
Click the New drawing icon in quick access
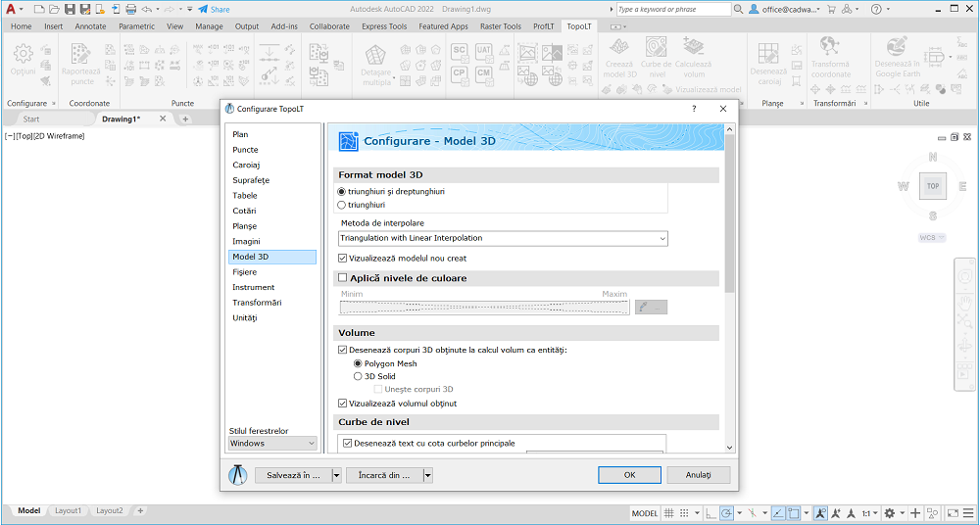tap(39, 9)
